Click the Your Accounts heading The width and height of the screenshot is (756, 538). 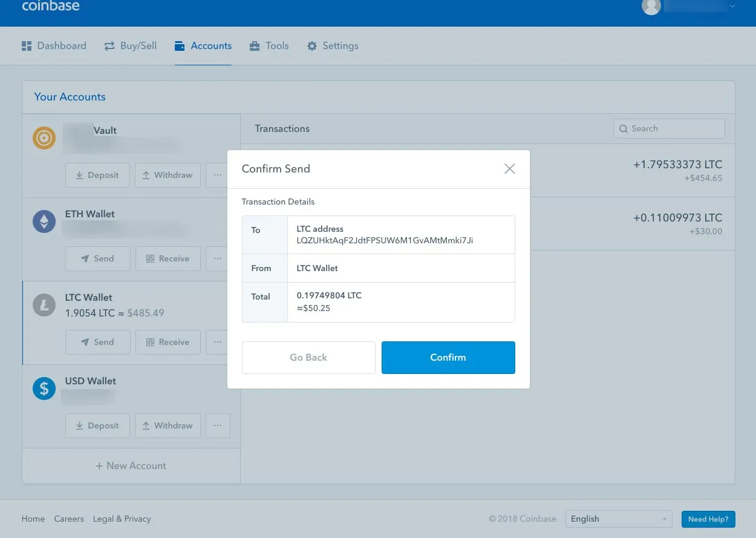(70, 97)
